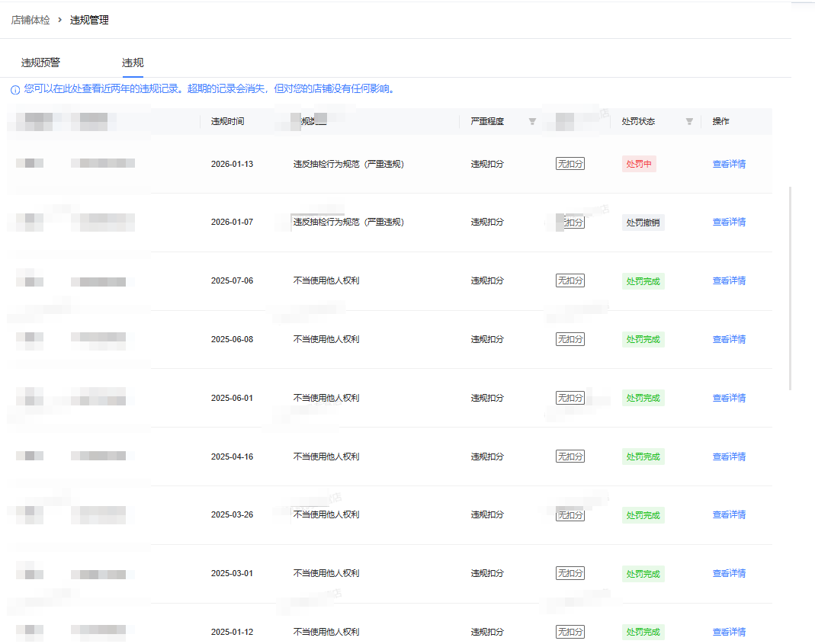Open the 严重程度 column filter icon
The image size is (815, 644).
click(532, 122)
